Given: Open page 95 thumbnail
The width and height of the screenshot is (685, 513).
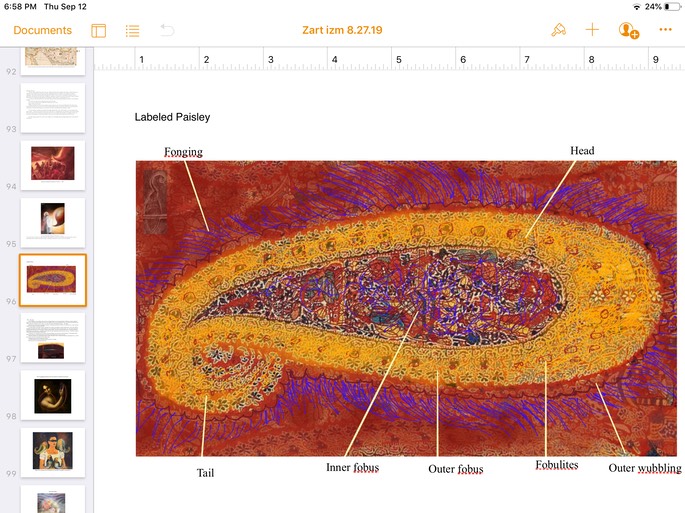Looking at the screenshot, I should pyautogui.click(x=53, y=222).
